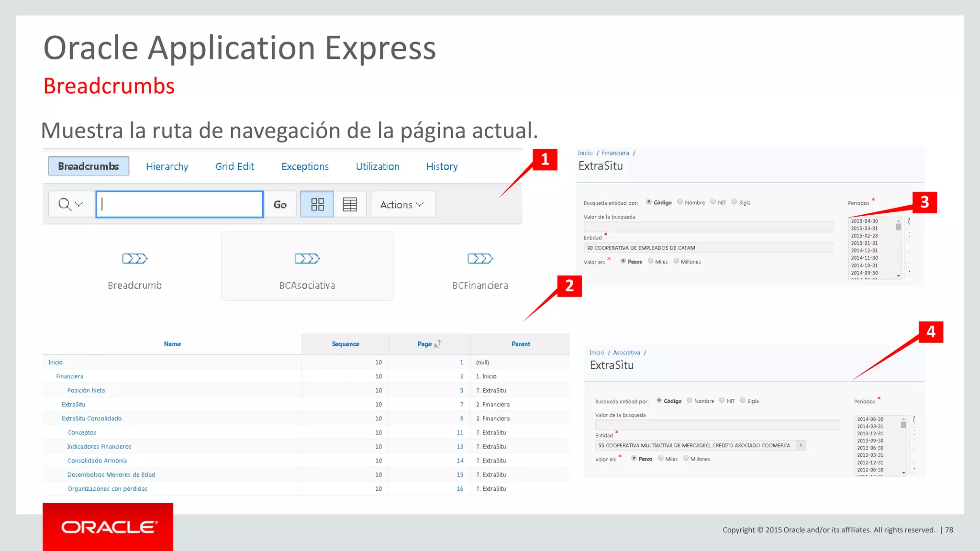Open Entidad dropdown showing COOPERATIVA MULTIACTIVA
Viewport: 980px width, 551px height.
tap(701, 445)
